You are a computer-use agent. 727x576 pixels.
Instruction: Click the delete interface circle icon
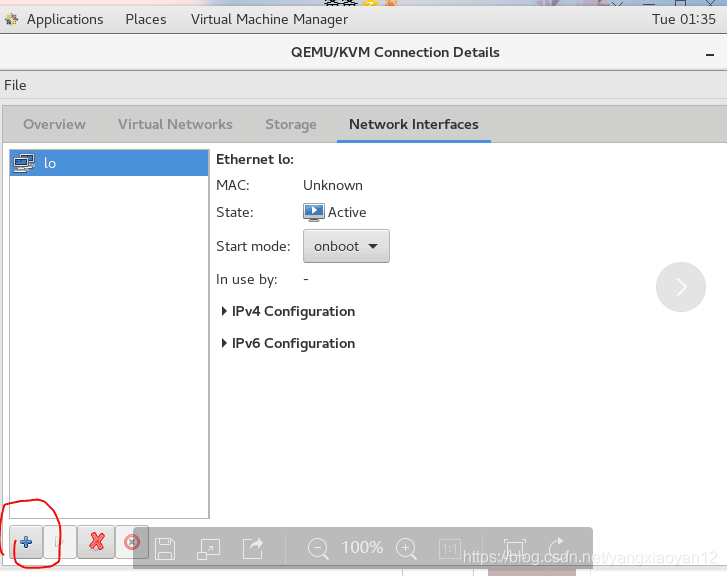click(132, 542)
